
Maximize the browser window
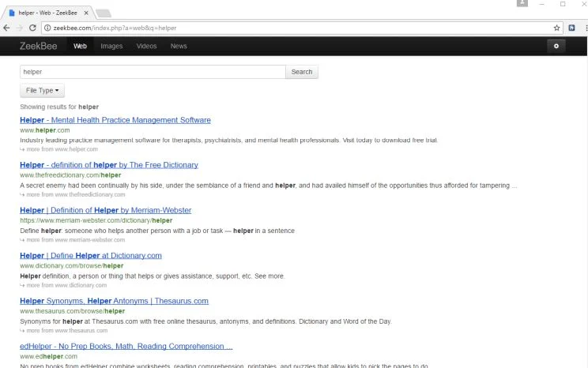(563, 4)
